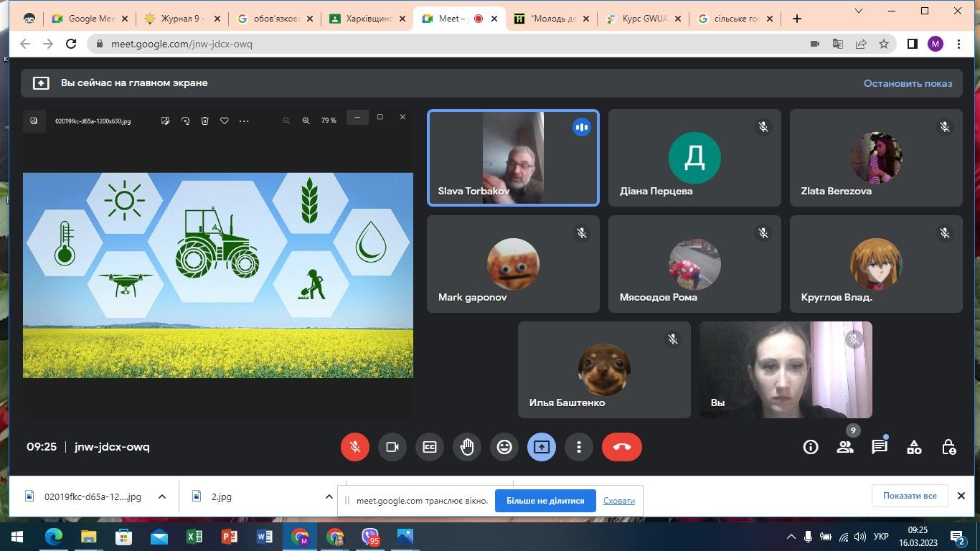This screenshot has height=551, width=980.
Task: Open host controls lock icon
Action: [x=948, y=447]
